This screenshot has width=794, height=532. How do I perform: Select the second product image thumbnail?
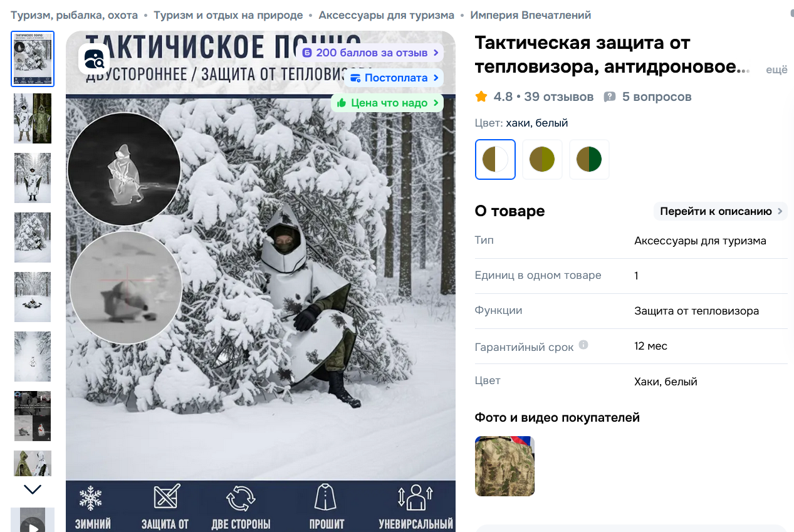coord(33,118)
